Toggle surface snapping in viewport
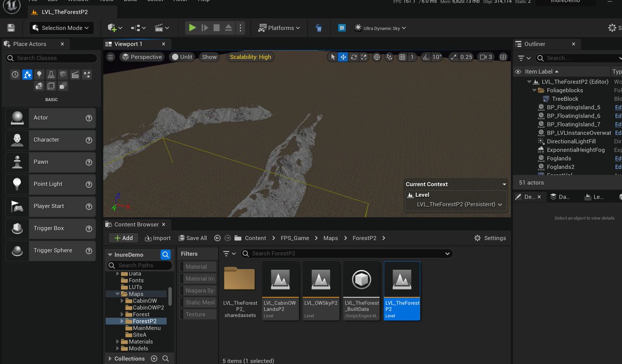Screen dimensions: 622x364 click(389, 57)
